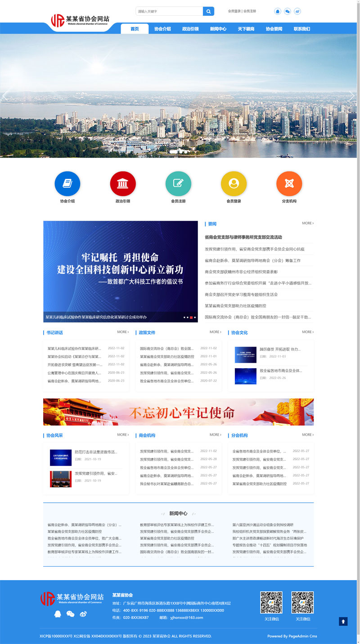Click the XICP备10000XXX号 record text
Screen dimensions: 360x644
(56, 636)
